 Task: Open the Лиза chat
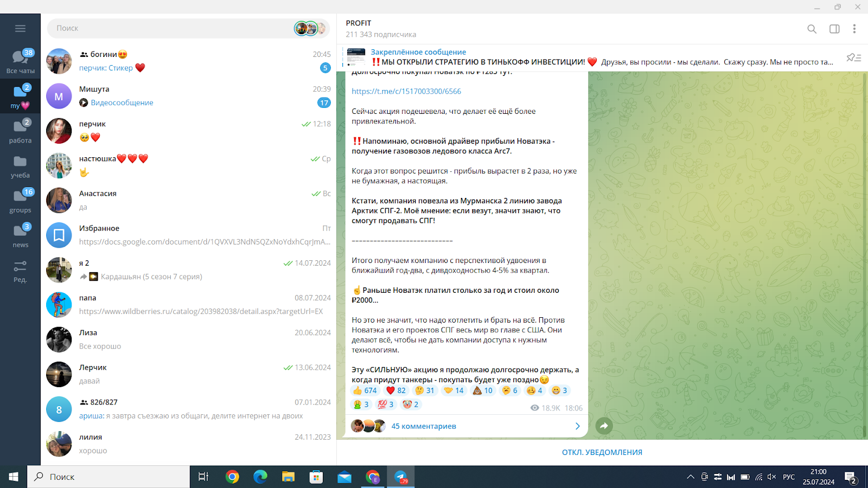pos(189,339)
